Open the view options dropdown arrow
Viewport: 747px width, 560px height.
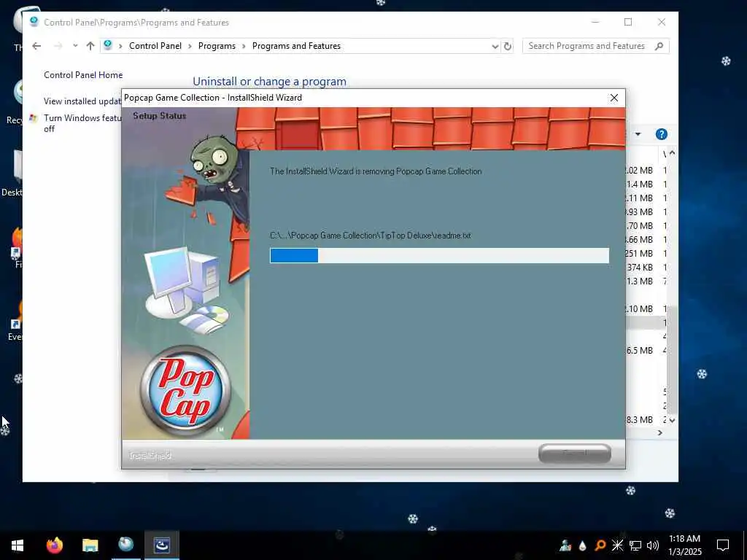tap(638, 134)
